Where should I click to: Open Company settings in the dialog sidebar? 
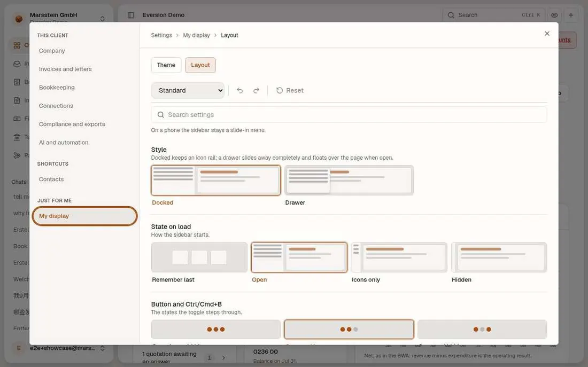click(x=85, y=51)
